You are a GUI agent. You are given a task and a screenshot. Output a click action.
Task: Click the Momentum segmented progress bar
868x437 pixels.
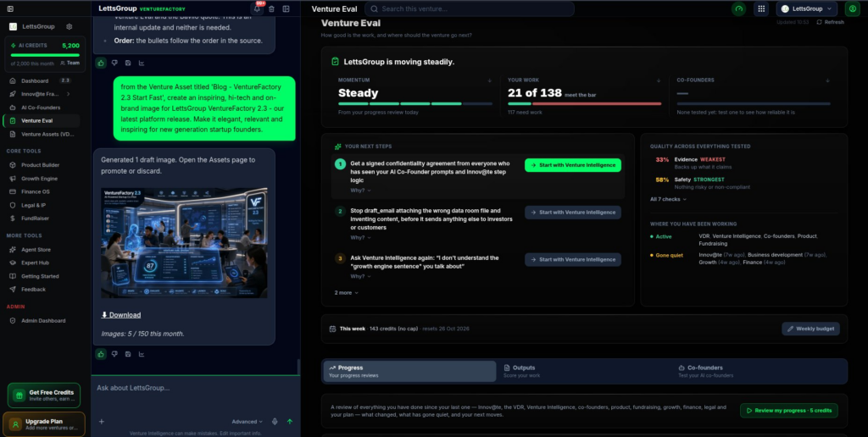pyautogui.click(x=415, y=103)
